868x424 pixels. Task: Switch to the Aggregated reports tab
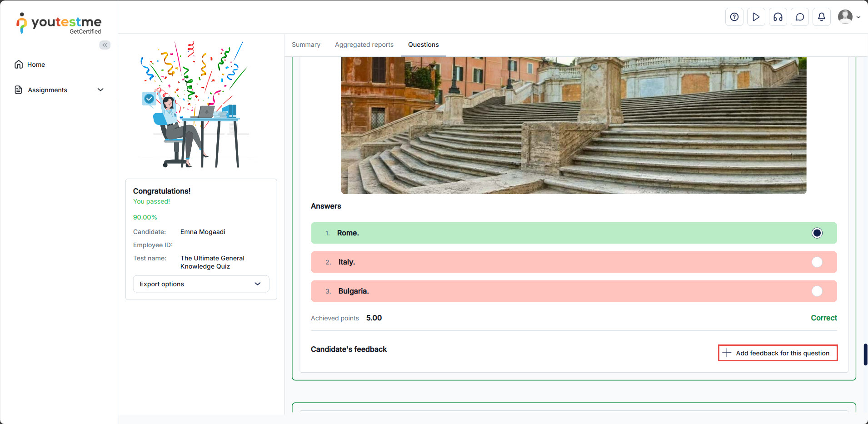pos(364,45)
